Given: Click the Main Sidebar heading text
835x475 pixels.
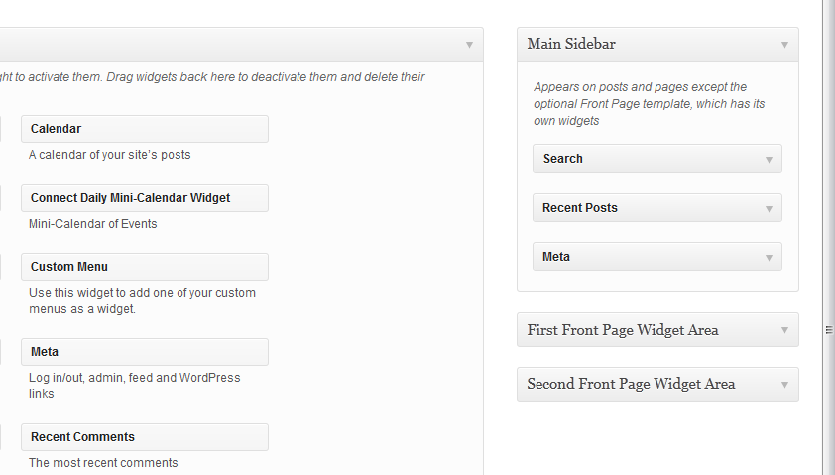Looking at the screenshot, I should pyautogui.click(x=572, y=44).
